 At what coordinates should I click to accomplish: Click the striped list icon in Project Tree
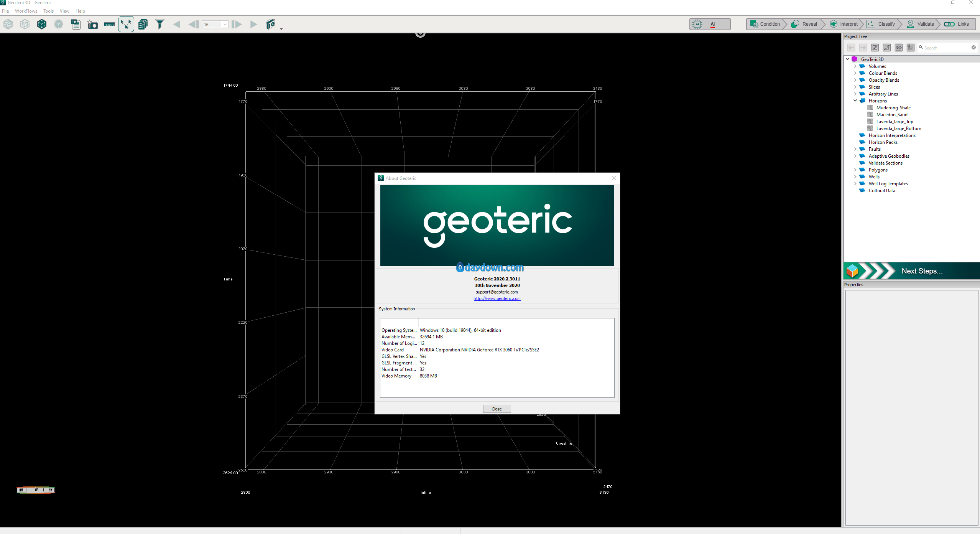point(911,48)
